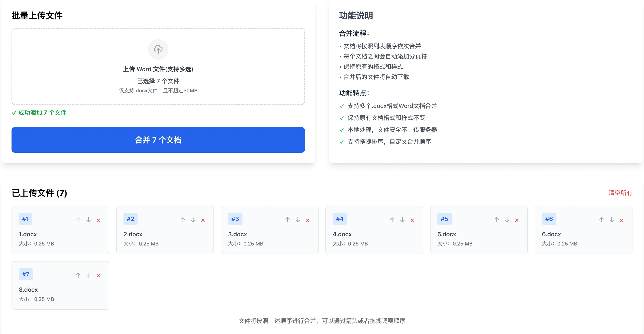Click 批量上传文件 heading

37,16
